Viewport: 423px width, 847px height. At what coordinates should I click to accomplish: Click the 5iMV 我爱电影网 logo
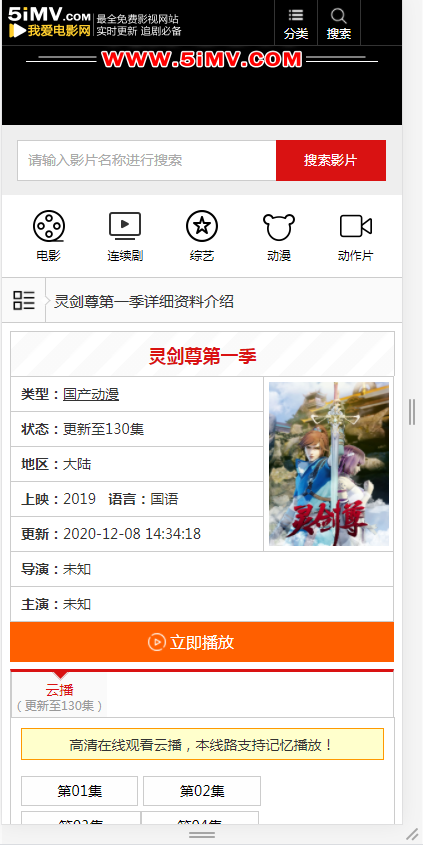pyautogui.click(x=49, y=22)
